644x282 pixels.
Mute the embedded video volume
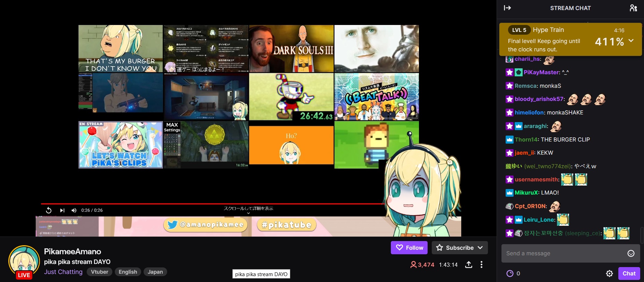point(74,210)
